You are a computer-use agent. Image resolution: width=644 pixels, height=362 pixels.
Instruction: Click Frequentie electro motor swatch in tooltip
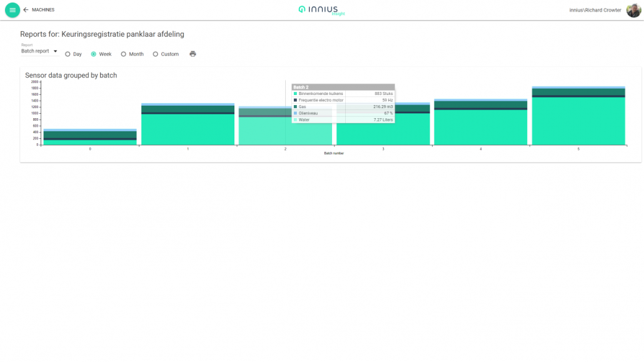[295, 100]
